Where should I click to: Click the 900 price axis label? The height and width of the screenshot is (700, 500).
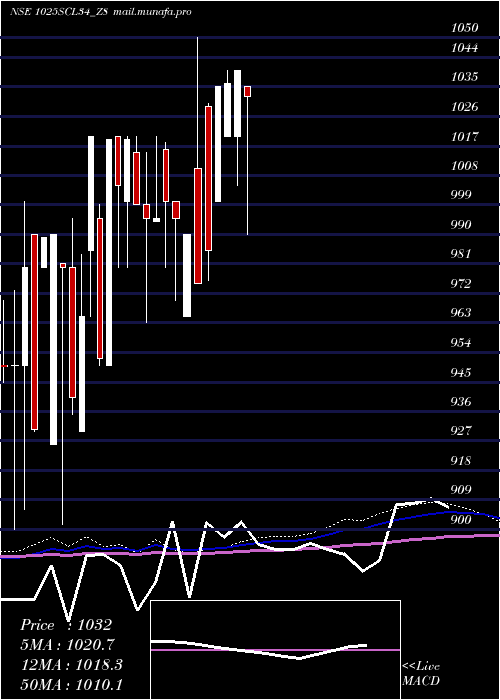461,520
